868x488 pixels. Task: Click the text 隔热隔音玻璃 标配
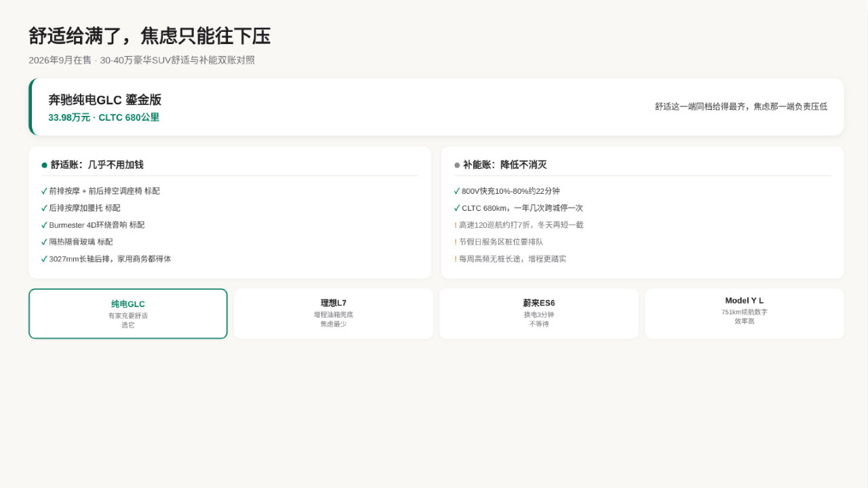coord(81,242)
